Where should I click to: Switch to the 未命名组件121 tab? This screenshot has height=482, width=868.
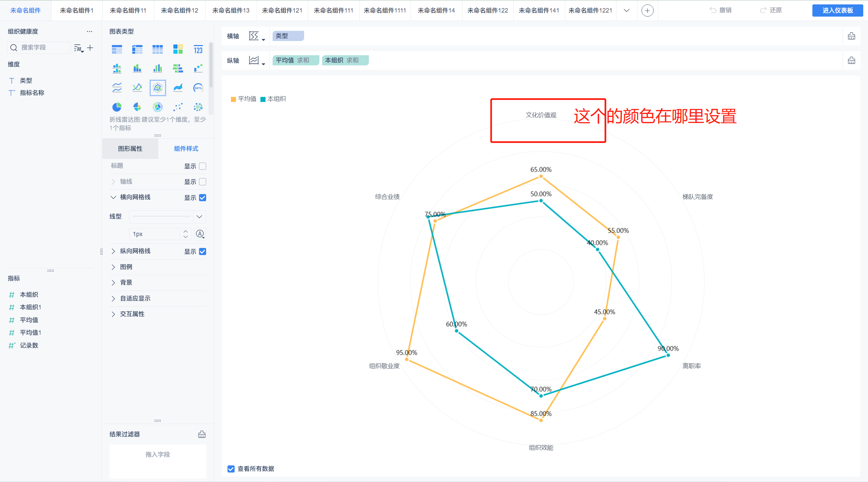click(282, 11)
